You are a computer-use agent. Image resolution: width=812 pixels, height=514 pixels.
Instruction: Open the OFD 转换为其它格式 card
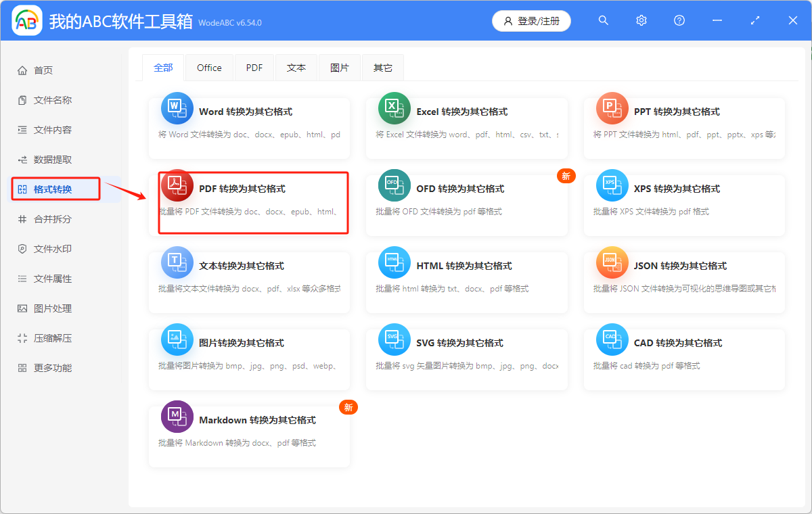pyautogui.click(x=467, y=202)
